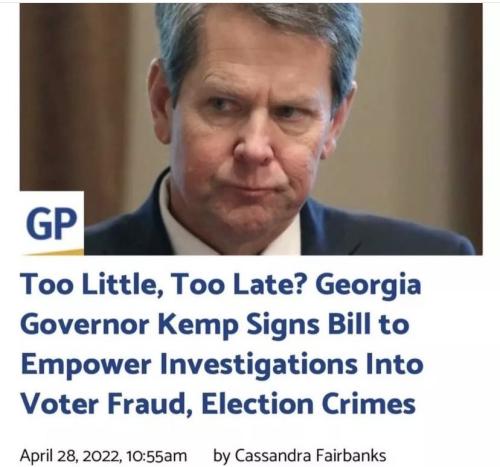The width and height of the screenshot is (500, 467).
Task: Click "Empower Investigations Into" headline line
Action: [222, 365]
